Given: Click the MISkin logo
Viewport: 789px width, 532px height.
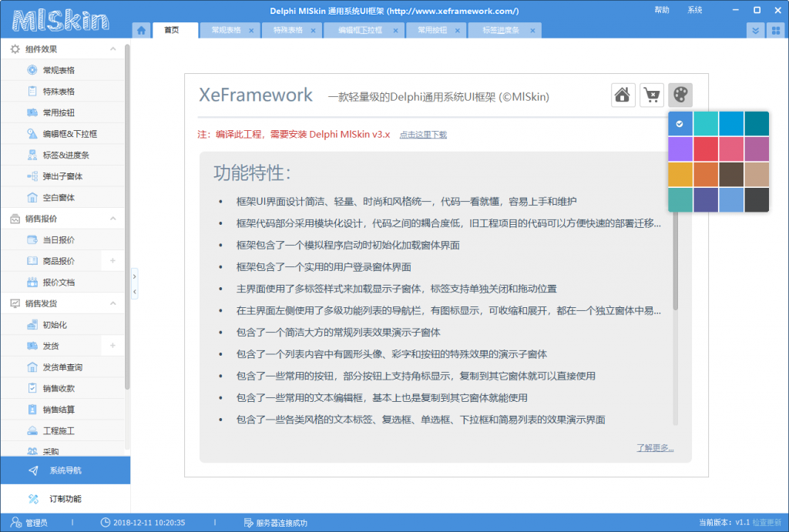Looking at the screenshot, I should (x=60, y=21).
